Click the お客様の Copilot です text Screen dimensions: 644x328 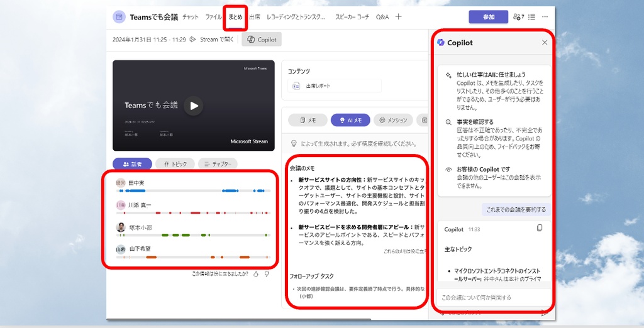(x=484, y=169)
